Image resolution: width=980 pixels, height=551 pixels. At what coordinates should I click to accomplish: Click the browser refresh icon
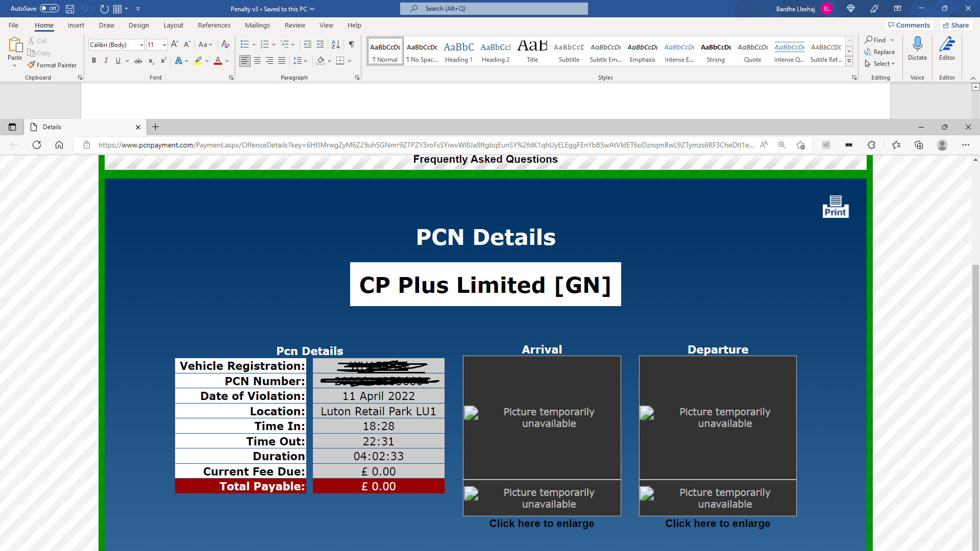[x=37, y=145]
